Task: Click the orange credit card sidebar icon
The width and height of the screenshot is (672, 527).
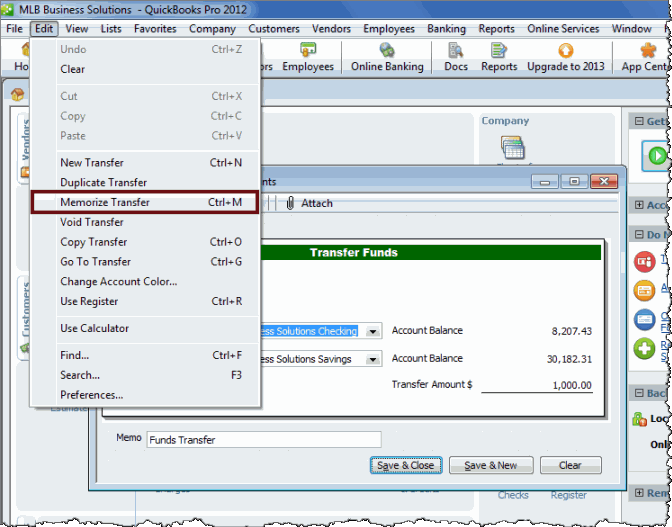Action: click(x=645, y=291)
